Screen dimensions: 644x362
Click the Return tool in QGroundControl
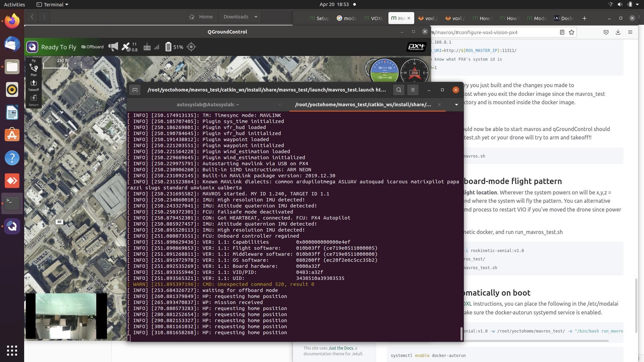[x=34, y=101]
